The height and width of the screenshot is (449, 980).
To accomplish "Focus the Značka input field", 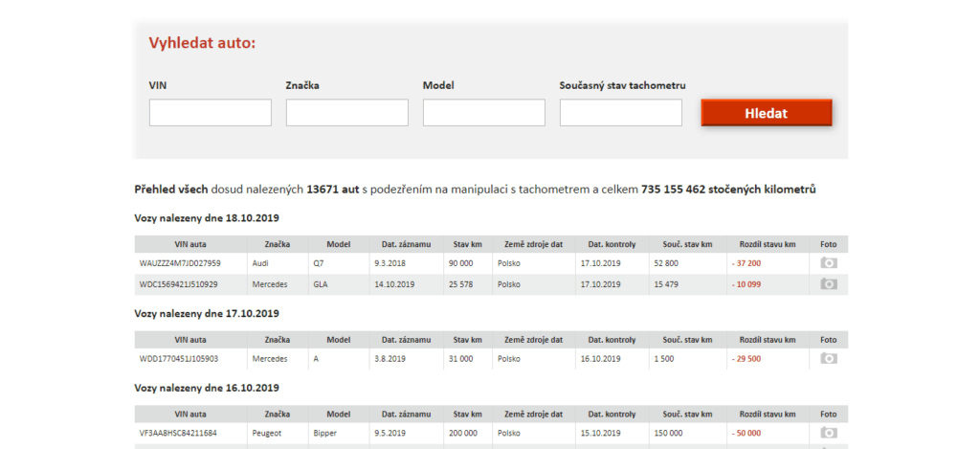I will tap(346, 113).
